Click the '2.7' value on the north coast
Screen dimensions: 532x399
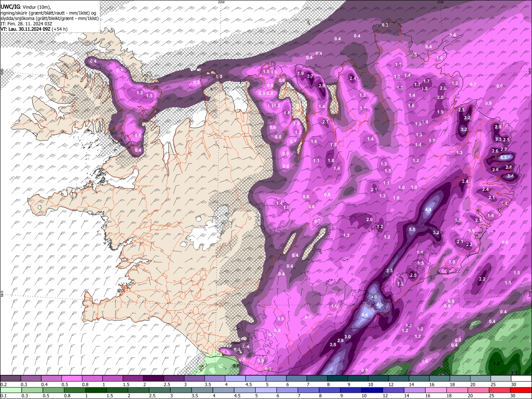[310, 76]
